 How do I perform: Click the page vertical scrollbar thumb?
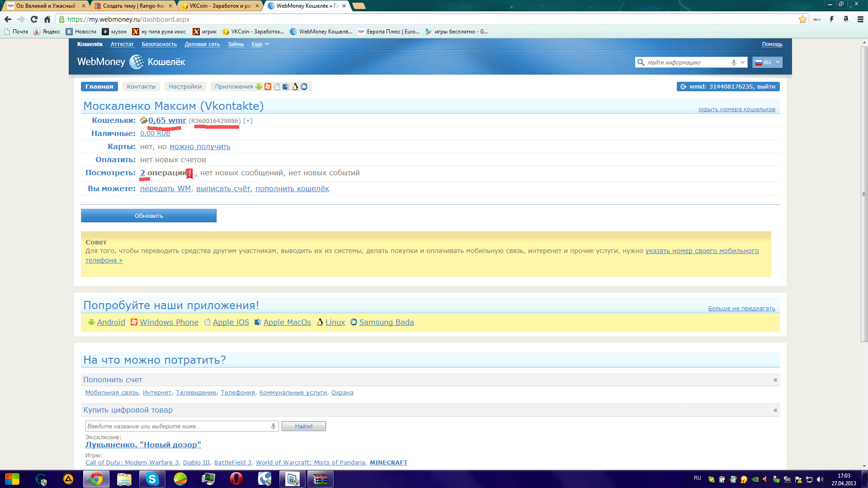tap(864, 194)
